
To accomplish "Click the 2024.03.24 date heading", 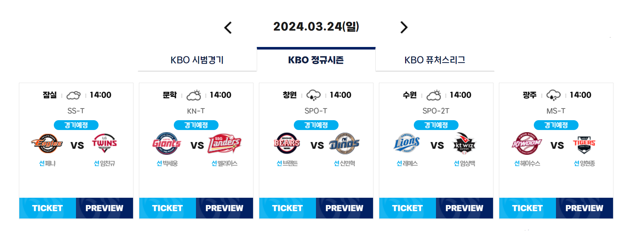I will pos(316,27).
